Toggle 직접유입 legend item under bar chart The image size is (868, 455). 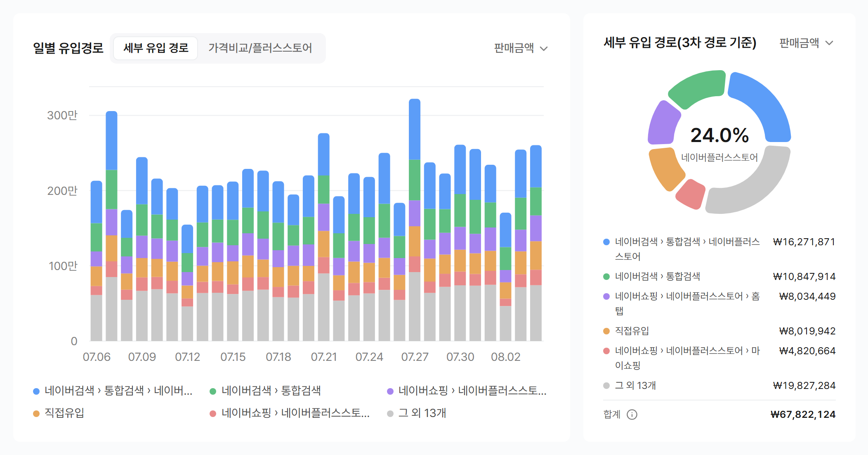coord(59,413)
